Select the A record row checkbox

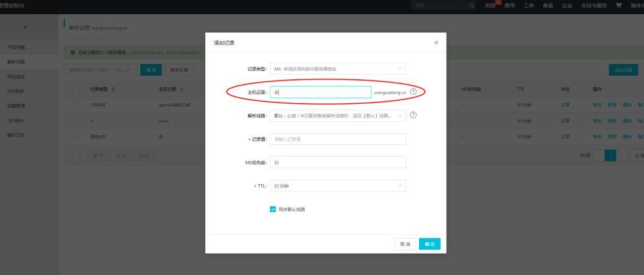click(x=76, y=121)
